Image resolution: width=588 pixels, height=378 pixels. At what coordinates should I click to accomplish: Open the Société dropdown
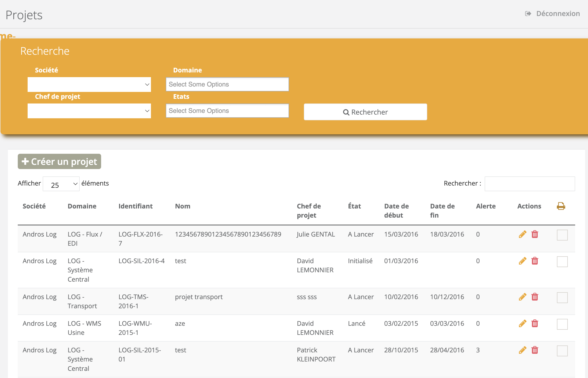89,85
